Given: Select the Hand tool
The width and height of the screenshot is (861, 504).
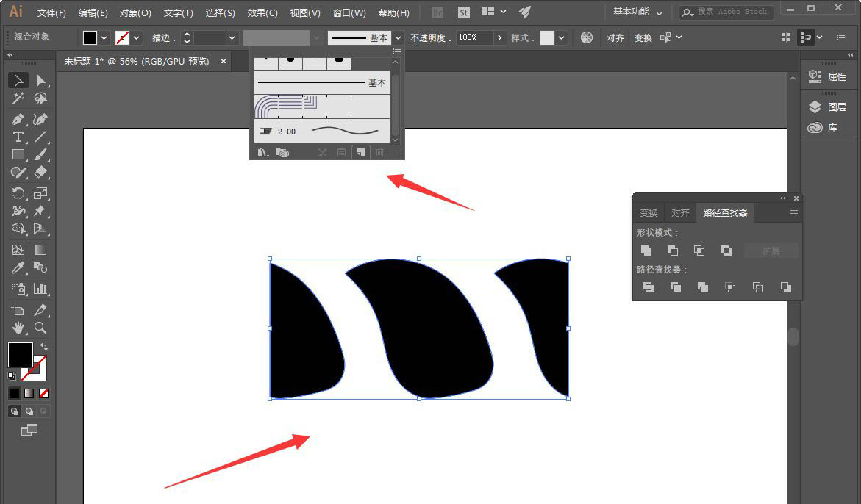Looking at the screenshot, I should click(18, 328).
